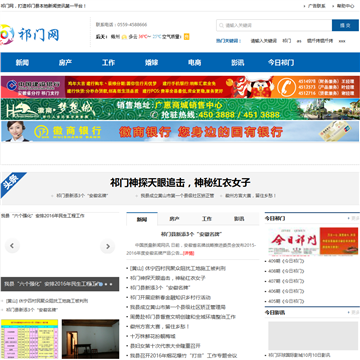The image size is (360, 360).
Task: Open center list item 祁门神探天眼追击，神秘红衣女子
Action: (x=168, y=278)
